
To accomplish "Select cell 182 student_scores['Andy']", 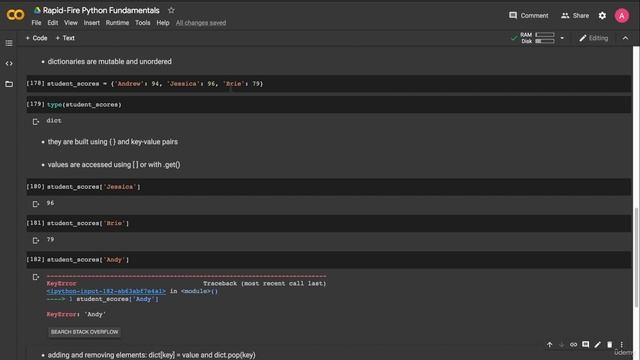I will (329, 260).
